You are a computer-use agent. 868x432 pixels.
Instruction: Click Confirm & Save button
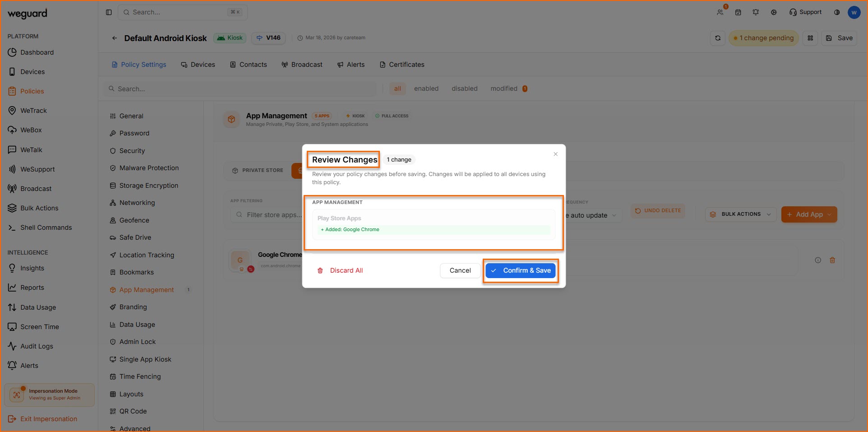click(521, 270)
